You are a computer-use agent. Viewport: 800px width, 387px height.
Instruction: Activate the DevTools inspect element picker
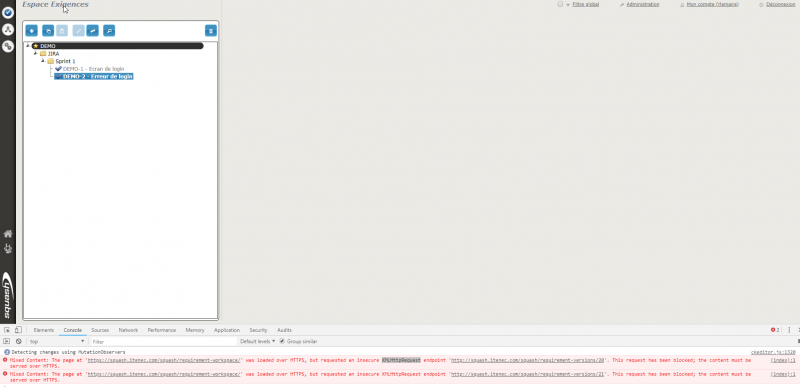coord(7,330)
